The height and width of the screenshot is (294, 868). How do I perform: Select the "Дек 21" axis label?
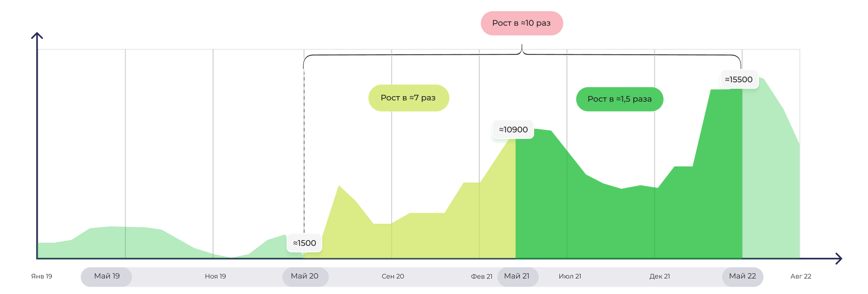tap(660, 276)
